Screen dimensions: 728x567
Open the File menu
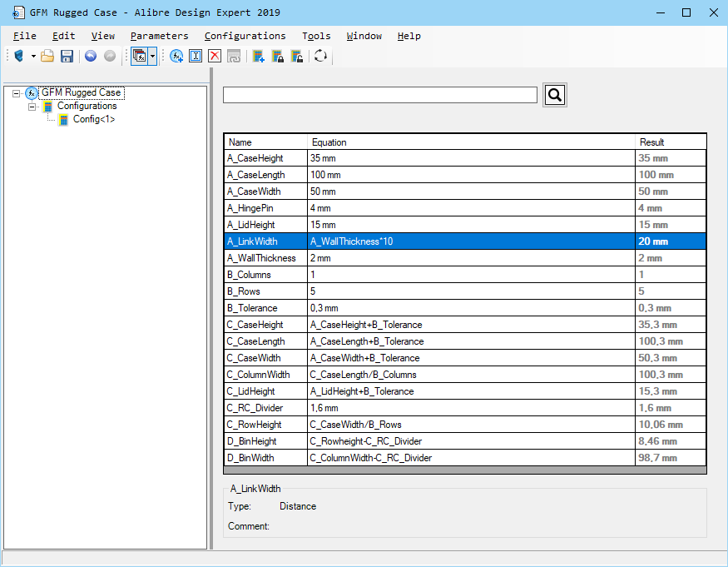point(25,36)
